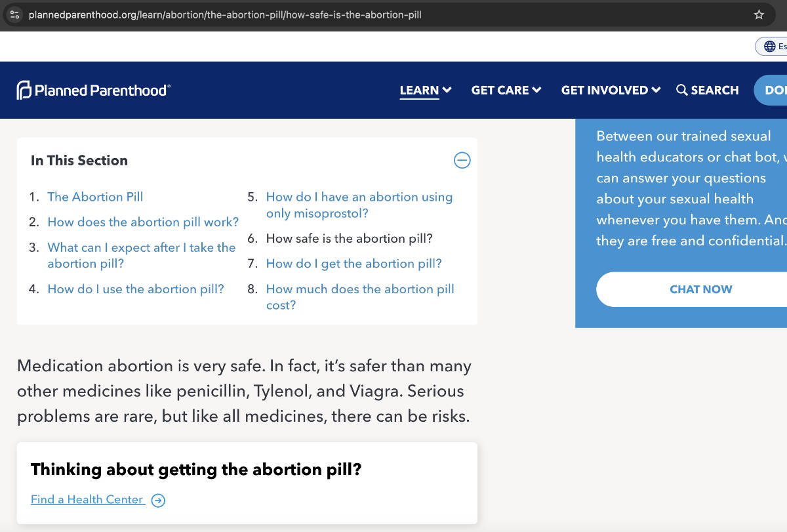
Task: Expand the GET CARE menu
Action: coord(506,90)
